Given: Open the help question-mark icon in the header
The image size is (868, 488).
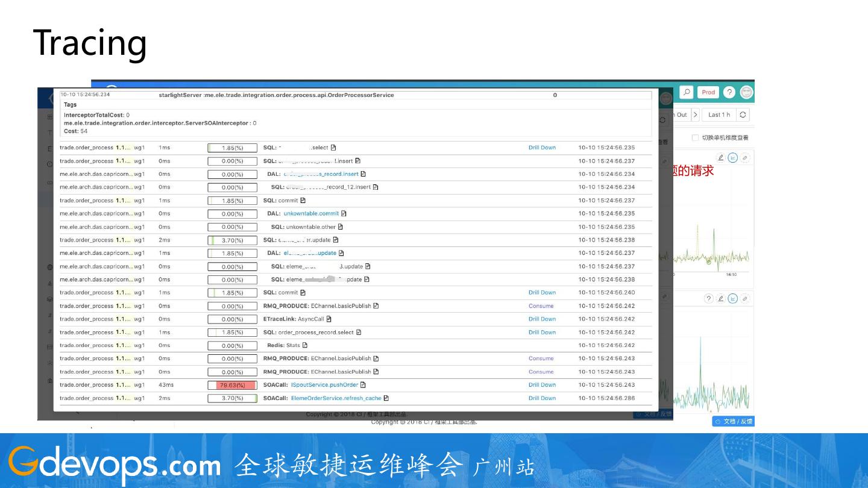Looking at the screenshot, I should tap(729, 92).
